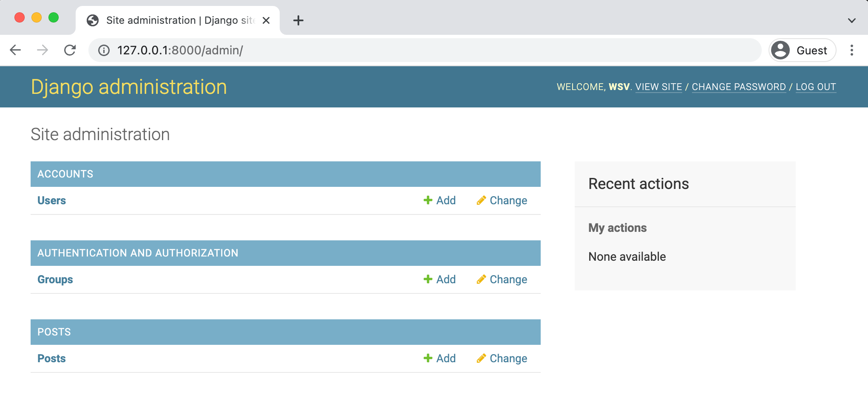
Task: Open the Users model list
Action: tap(51, 200)
